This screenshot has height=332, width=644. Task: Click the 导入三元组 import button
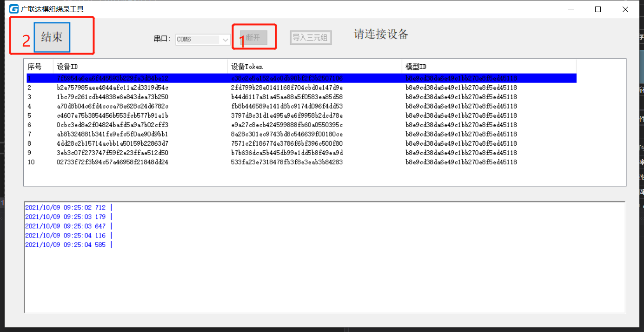coord(310,38)
